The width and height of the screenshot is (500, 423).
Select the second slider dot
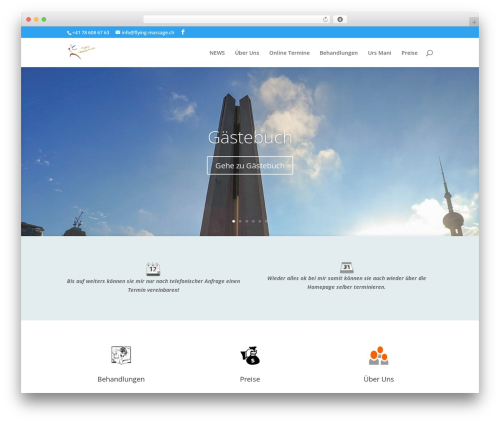[x=240, y=221]
